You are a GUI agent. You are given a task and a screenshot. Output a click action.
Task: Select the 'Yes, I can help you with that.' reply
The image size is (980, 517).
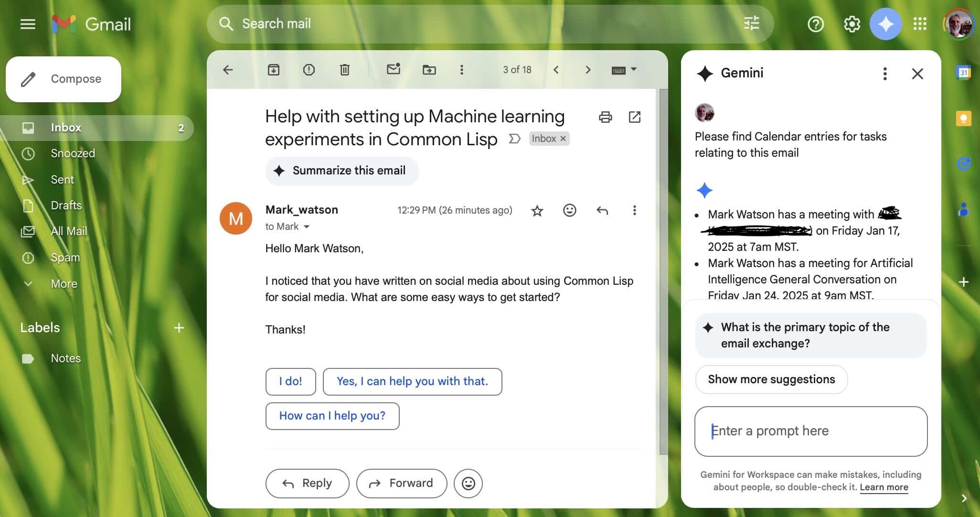(x=412, y=381)
